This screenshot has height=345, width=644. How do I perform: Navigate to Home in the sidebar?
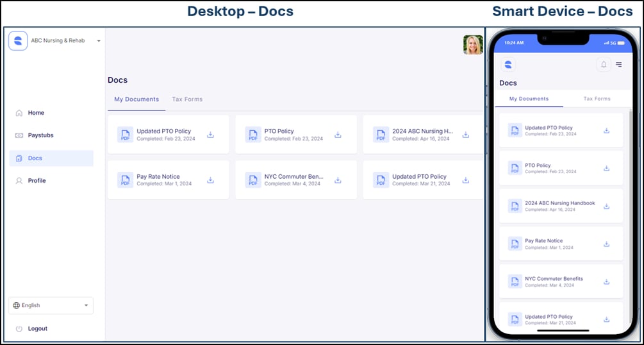[x=36, y=113]
